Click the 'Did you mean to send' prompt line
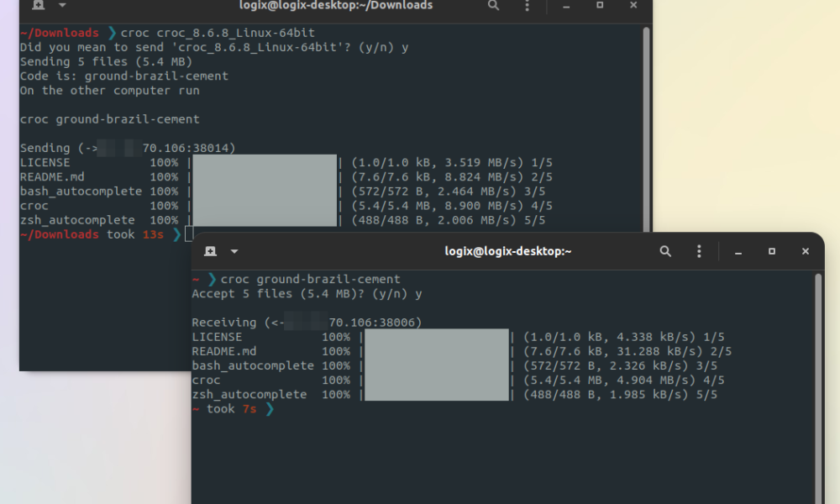Viewport: 840px width, 504px height. (x=214, y=47)
